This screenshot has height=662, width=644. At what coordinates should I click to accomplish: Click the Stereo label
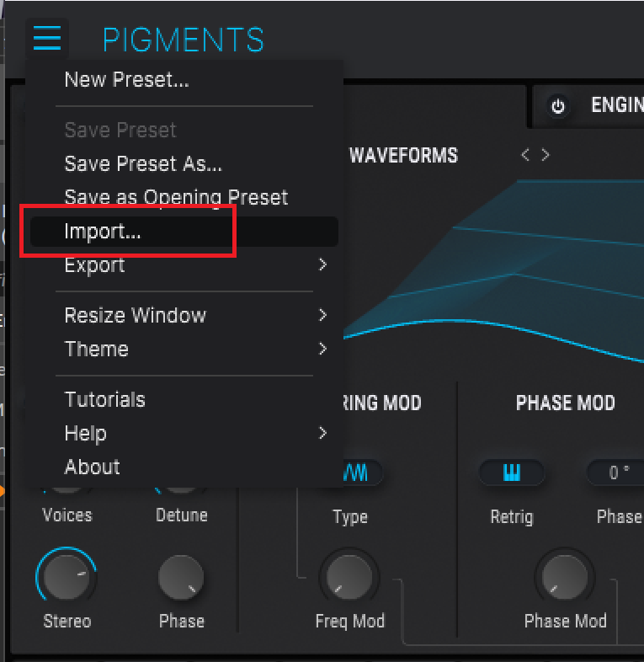(x=67, y=622)
